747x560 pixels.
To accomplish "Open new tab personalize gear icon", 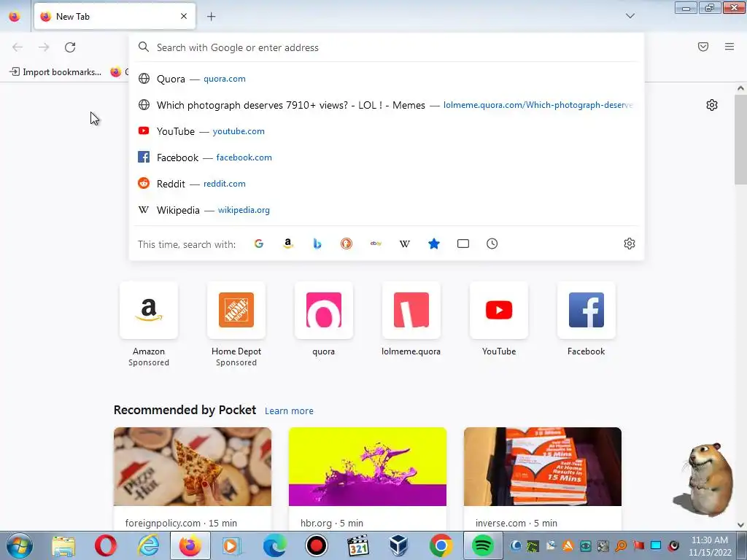I will click(x=712, y=105).
